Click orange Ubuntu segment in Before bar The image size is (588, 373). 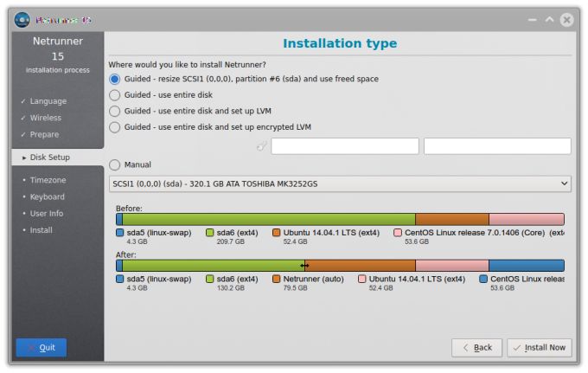tap(452, 219)
